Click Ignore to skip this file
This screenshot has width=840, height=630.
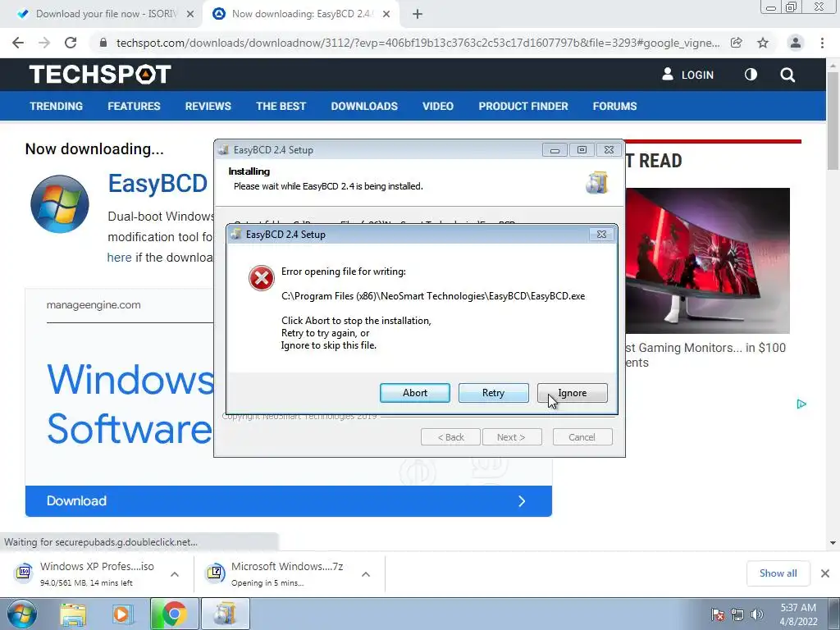point(572,393)
